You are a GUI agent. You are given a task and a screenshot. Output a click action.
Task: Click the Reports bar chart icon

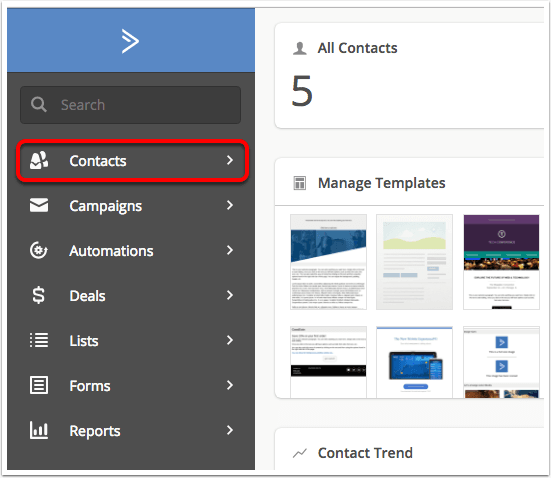[39, 430]
